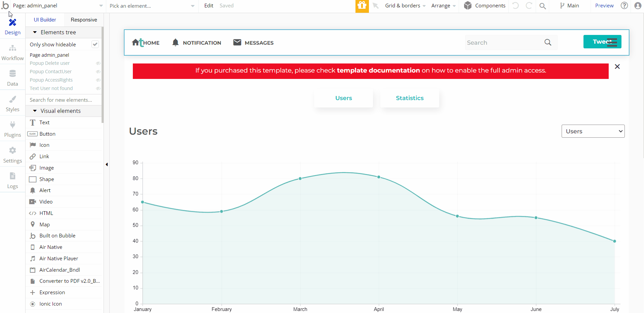The height and width of the screenshot is (313, 644).
Task: Collapse the Elements tree section
Action: pyautogui.click(x=35, y=32)
